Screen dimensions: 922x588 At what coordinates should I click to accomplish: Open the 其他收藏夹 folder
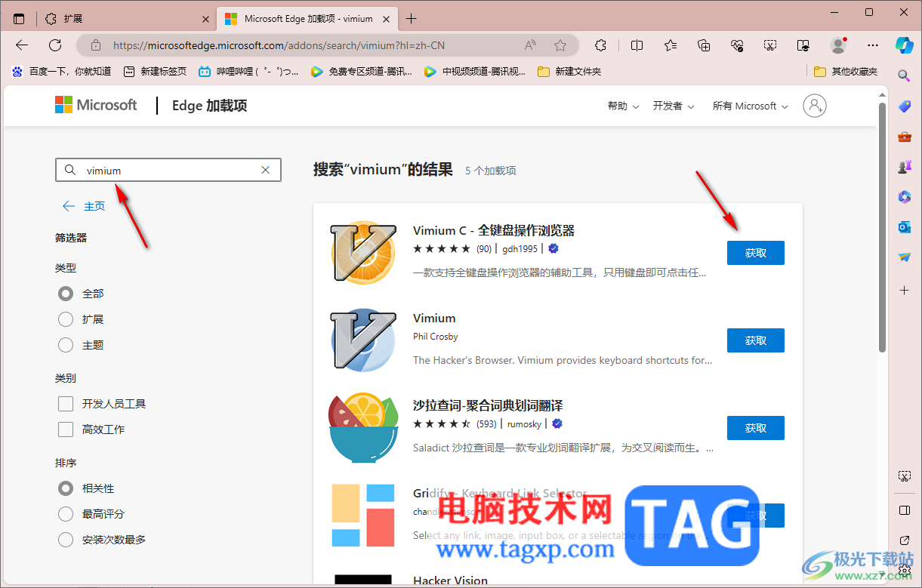(846, 72)
